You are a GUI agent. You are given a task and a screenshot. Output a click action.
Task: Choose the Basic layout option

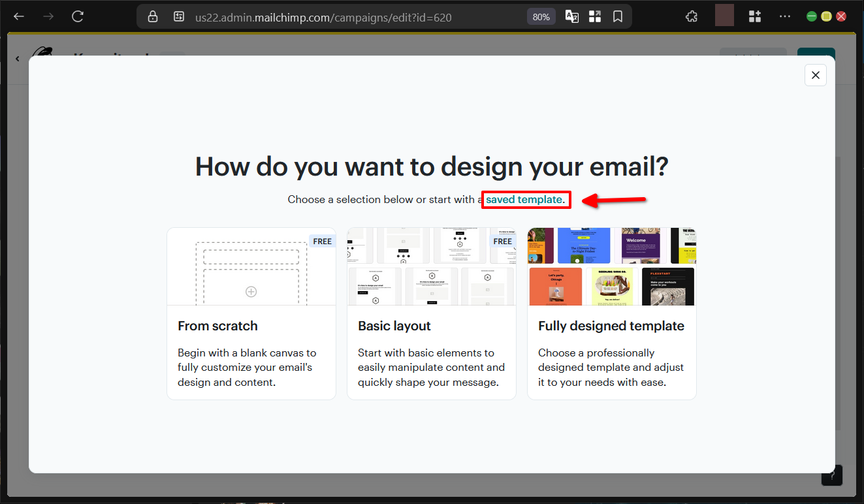pos(431,313)
